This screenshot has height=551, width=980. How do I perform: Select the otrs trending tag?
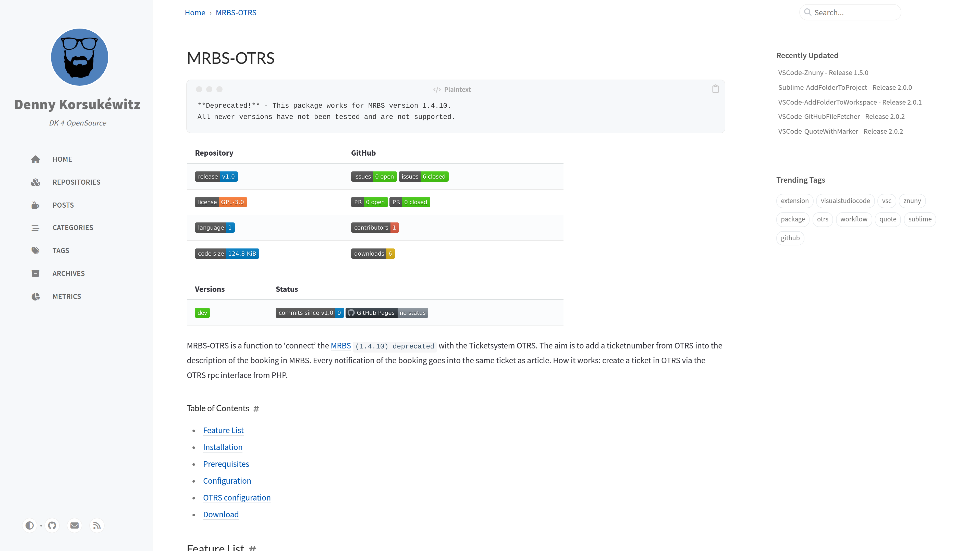click(823, 219)
